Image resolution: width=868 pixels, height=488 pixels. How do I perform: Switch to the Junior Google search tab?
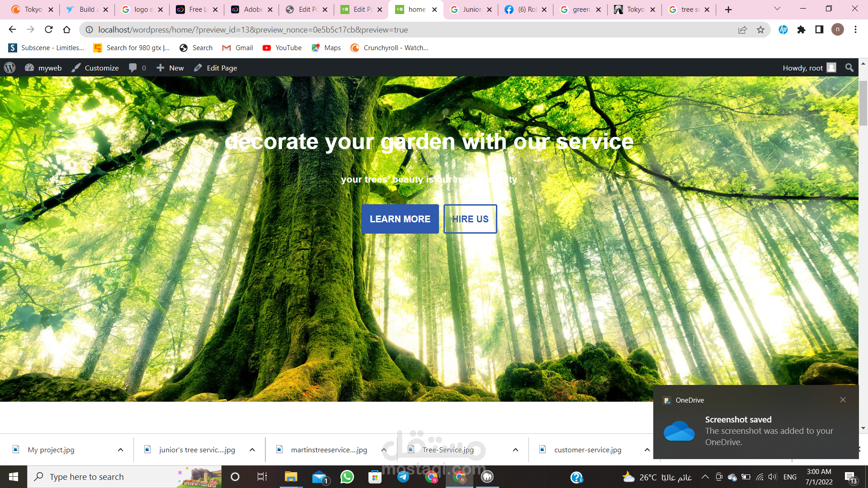point(470,9)
